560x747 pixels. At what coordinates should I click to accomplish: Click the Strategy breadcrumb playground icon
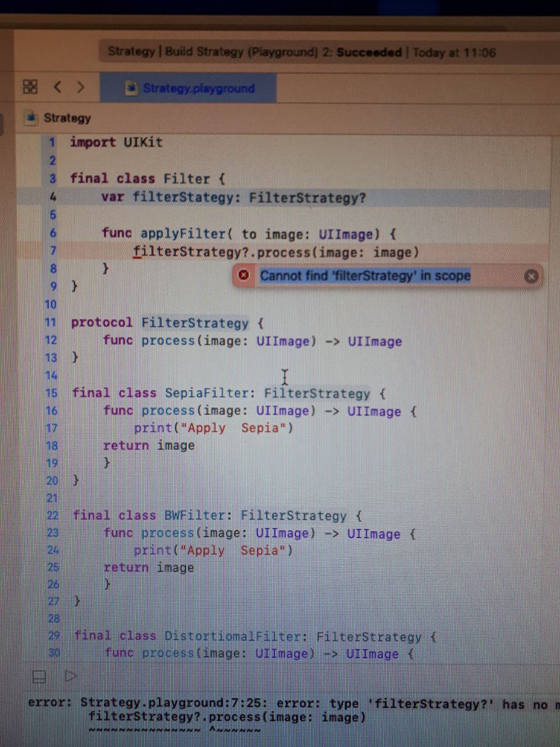point(31,117)
